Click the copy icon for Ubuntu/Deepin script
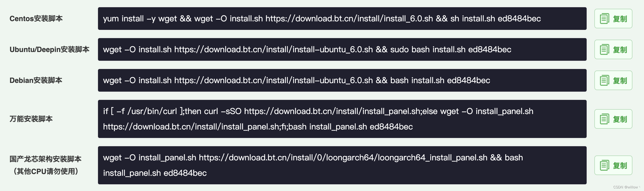 (604, 49)
